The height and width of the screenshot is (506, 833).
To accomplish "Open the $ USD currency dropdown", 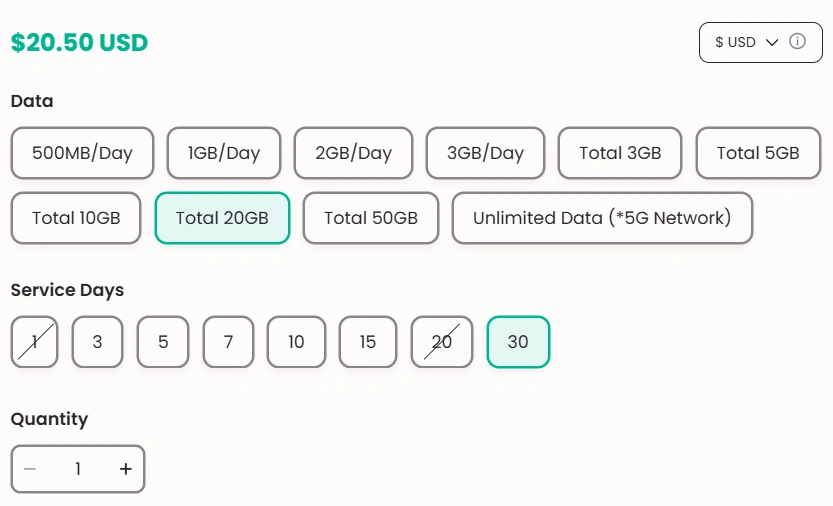I will click(x=747, y=42).
